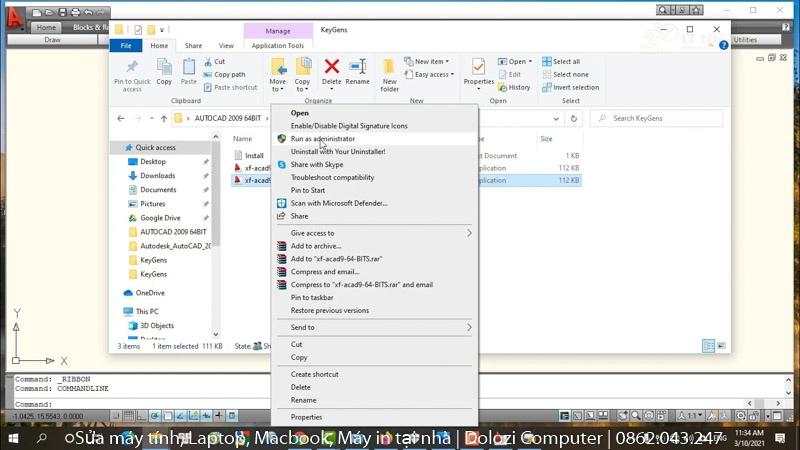Click the Search KeyGens field
This screenshot has height=450, width=800.
point(657,118)
